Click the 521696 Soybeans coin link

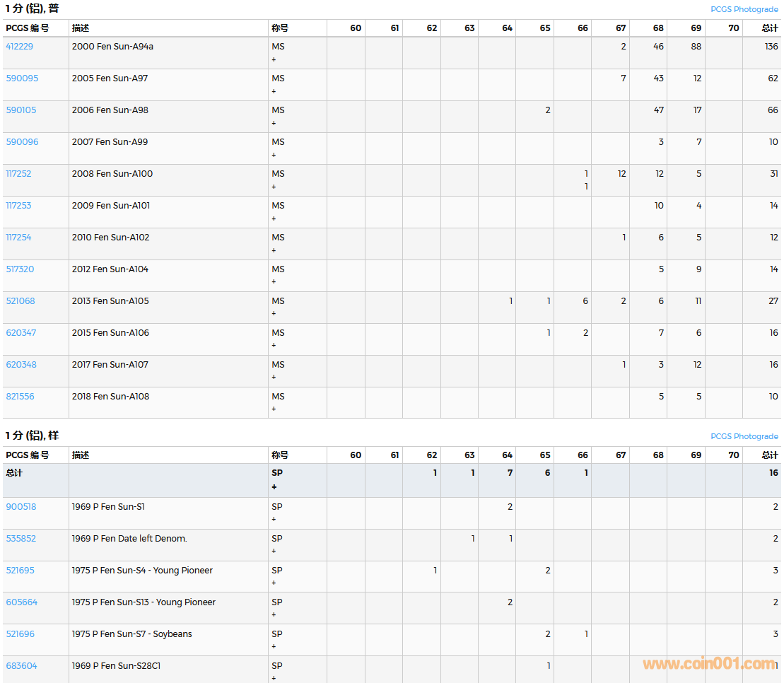pyautogui.click(x=20, y=634)
